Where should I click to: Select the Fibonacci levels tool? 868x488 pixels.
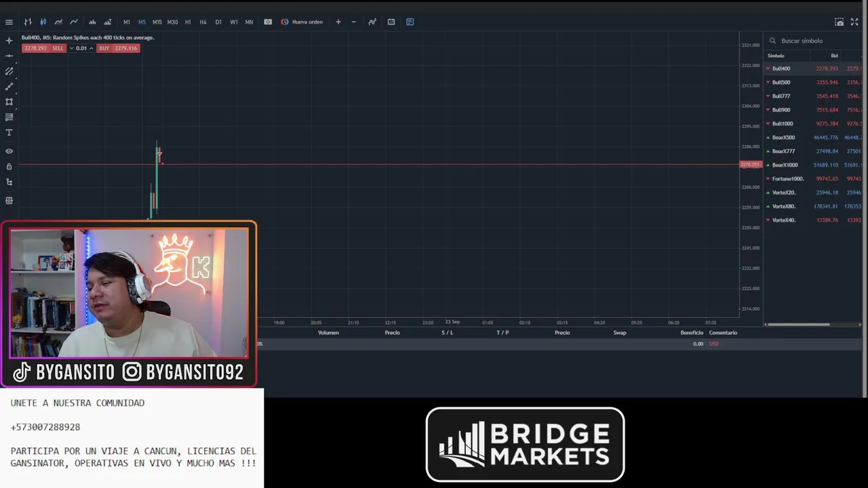click(x=9, y=117)
